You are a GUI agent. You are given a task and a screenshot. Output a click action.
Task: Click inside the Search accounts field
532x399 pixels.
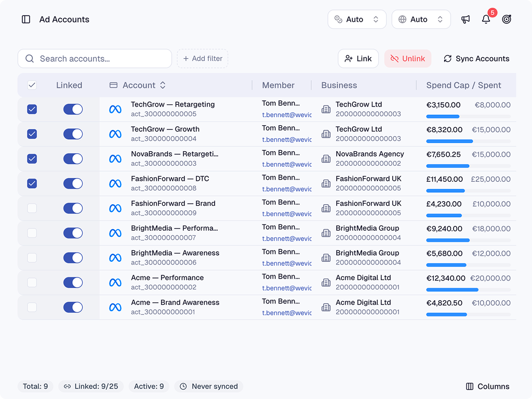tap(94, 59)
